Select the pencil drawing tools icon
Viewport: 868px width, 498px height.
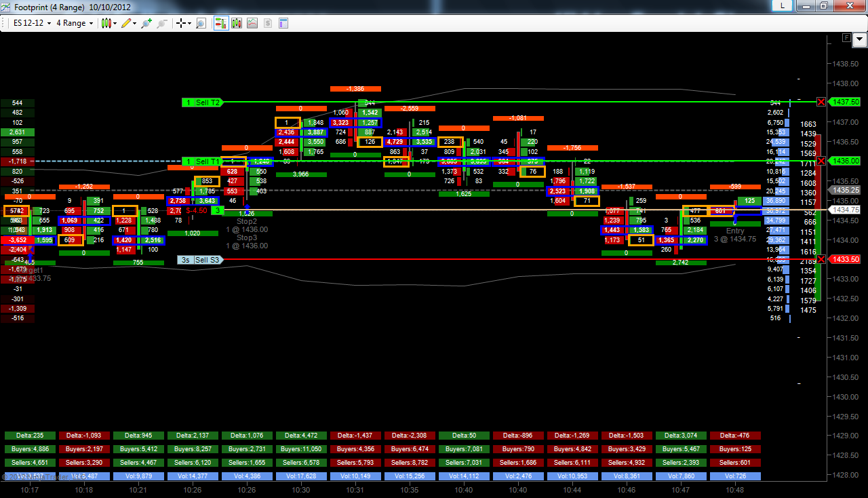click(126, 23)
